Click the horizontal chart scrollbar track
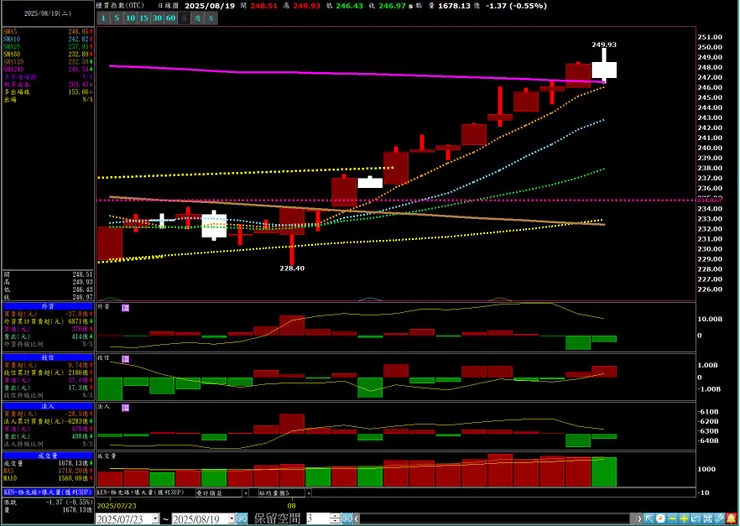 coord(497,519)
